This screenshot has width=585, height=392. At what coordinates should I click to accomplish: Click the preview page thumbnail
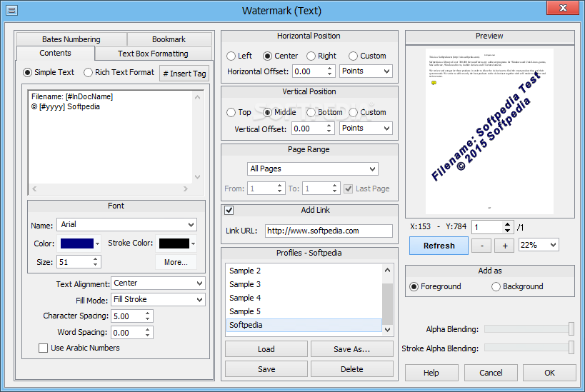click(489, 131)
